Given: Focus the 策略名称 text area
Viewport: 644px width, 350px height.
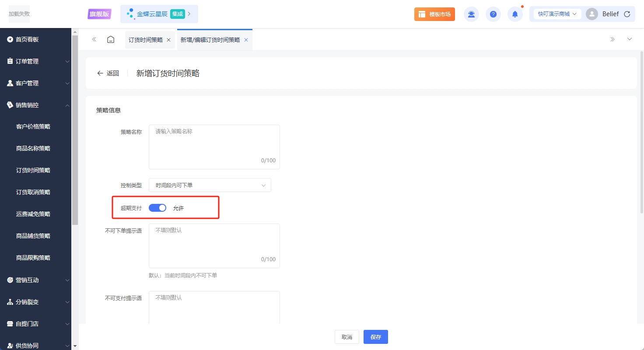Looking at the screenshot, I should coord(214,147).
